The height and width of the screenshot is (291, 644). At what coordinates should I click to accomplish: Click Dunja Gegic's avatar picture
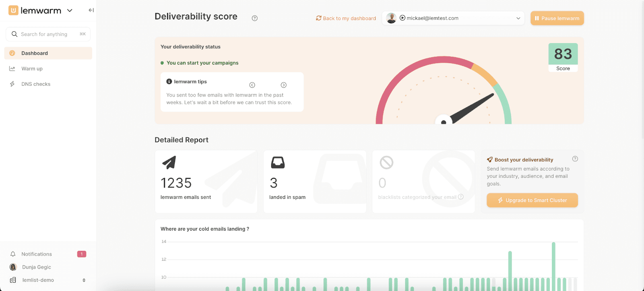[x=13, y=267]
